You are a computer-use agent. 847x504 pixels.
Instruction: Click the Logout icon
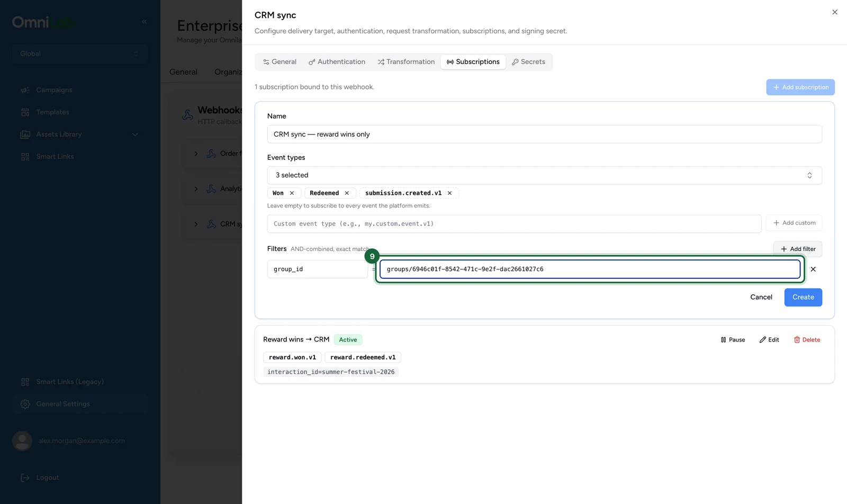pyautogui.click(x=25, y=478)
